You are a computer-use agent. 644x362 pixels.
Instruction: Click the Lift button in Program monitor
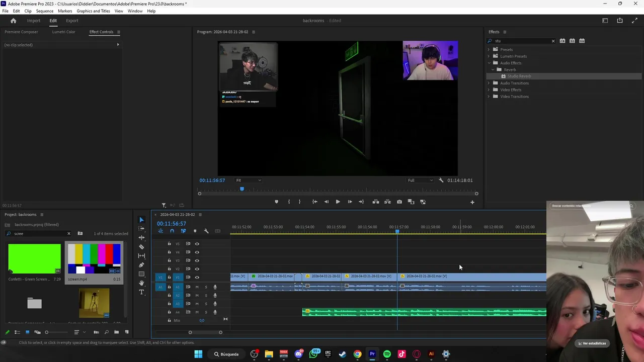[x=375, y=202]
